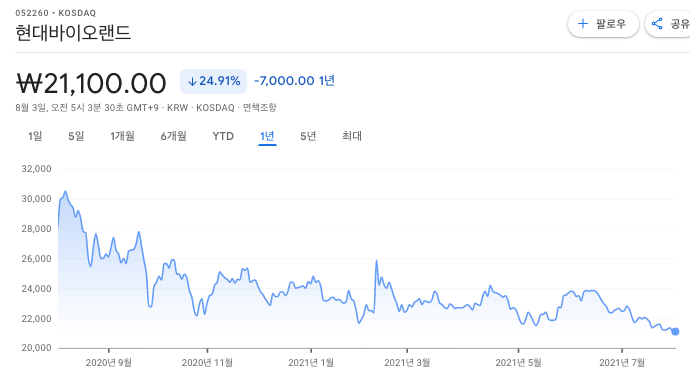Image resolution: width=690 pixels, height=373 pixels.
Task: Choose the YTD range tab
Action: coord(223,136)
